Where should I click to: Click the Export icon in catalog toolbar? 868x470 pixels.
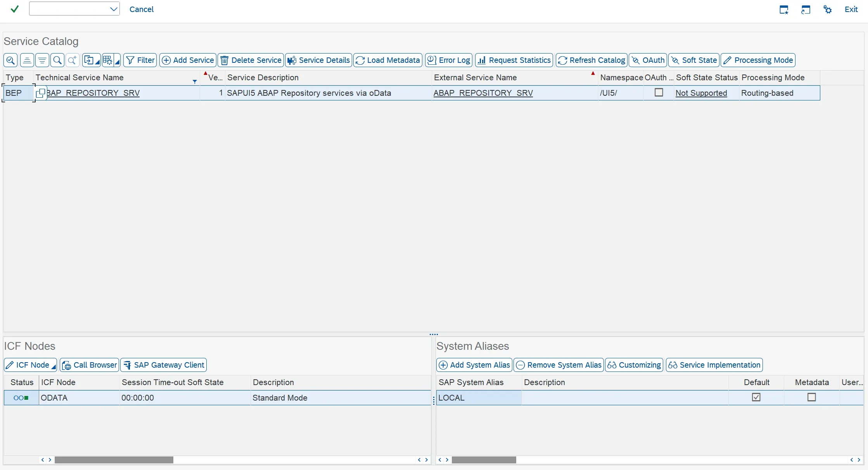[x=89, y=60]
